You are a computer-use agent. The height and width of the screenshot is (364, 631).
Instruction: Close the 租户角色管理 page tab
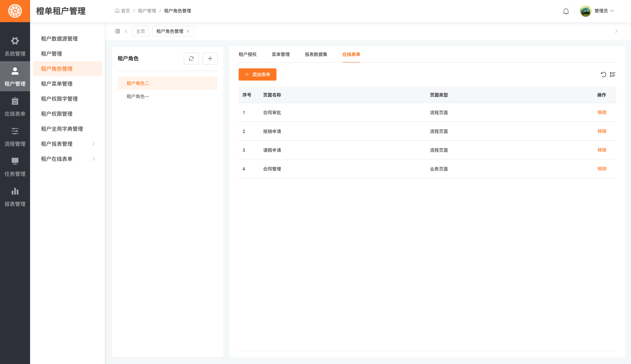[x=188, y=31]
